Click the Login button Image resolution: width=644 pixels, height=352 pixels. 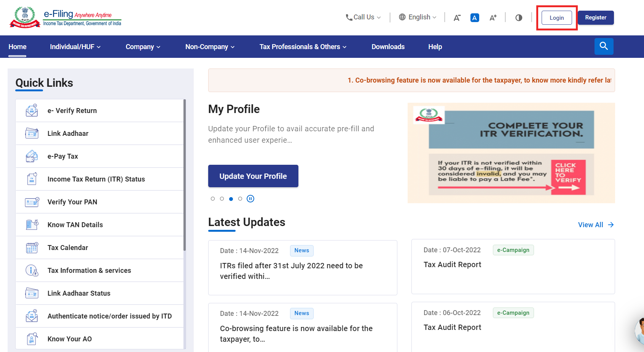557,18
